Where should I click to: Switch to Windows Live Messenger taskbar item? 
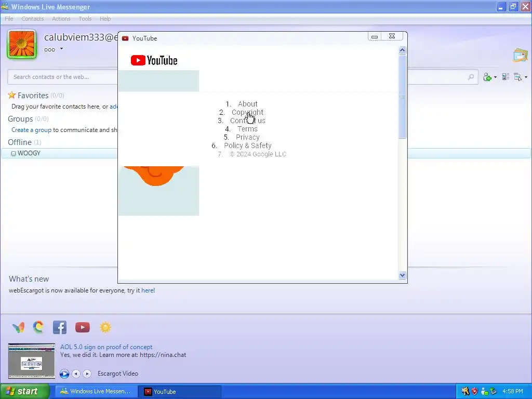click(x=96, y=391)
